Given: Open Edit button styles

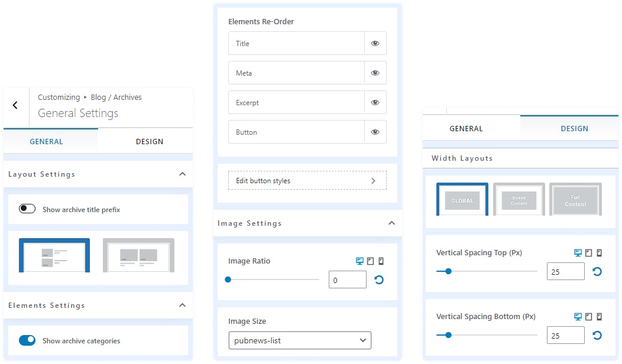Looking at the screenshot, I should [307, 181].
